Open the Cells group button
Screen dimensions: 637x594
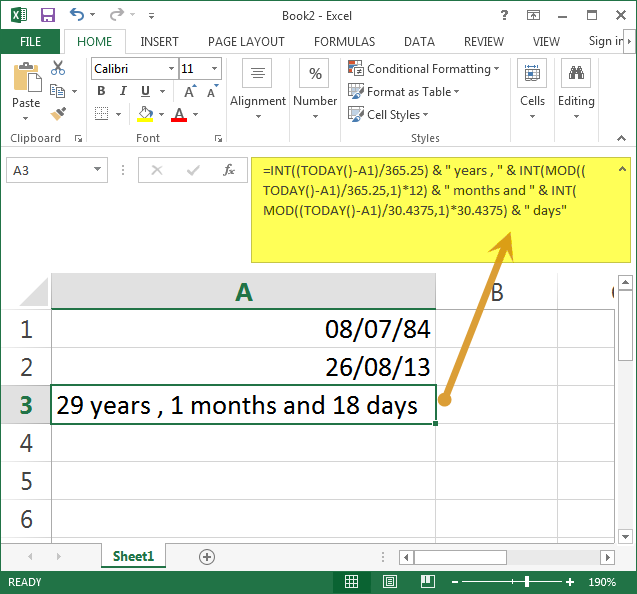click(x=532, y=90)
